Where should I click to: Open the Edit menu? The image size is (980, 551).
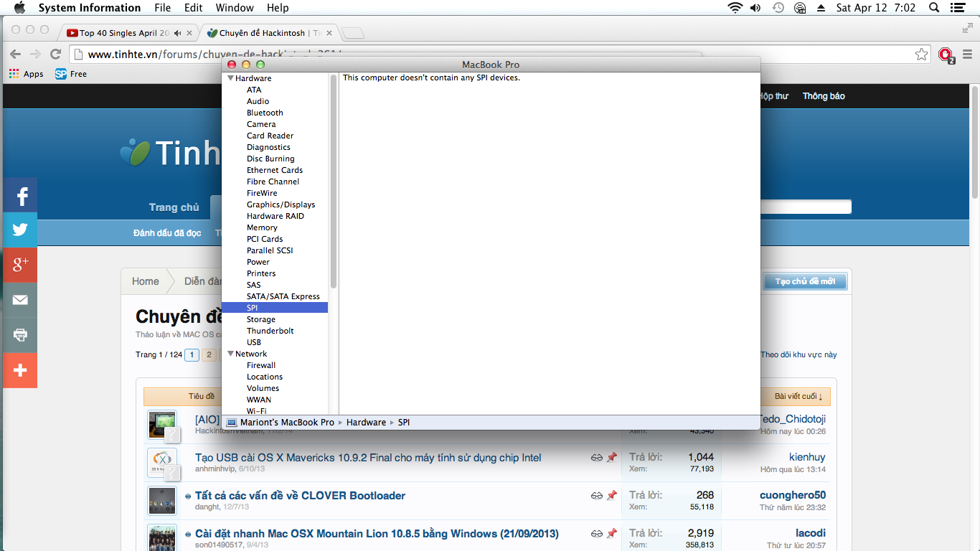coord(193,8)
